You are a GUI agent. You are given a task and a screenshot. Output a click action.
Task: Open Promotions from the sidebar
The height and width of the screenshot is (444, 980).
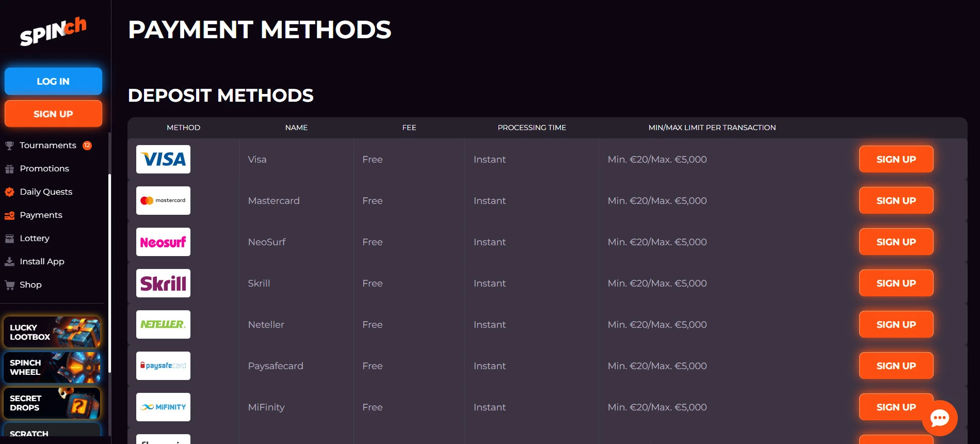pyautogui.click(x=44, y=169)
